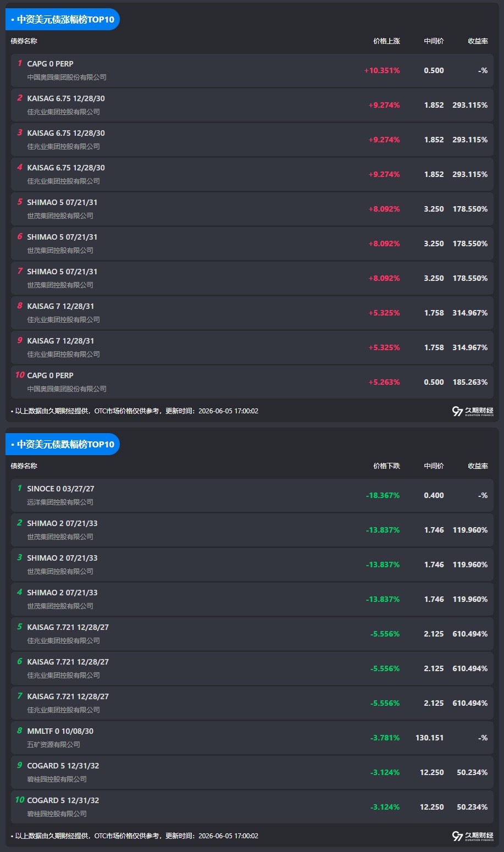504x852 pixels.
Task: Click 中国奥园集团股份有限公司 in 涨幅榜 rank 10 row
Action: [67, 389]
